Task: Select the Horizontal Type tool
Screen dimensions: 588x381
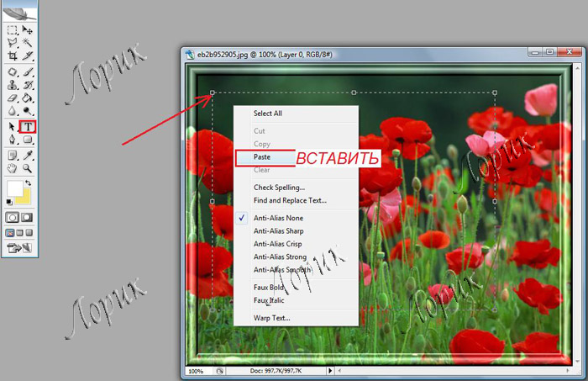Action: pyautogui.click(x=27, y=126)
